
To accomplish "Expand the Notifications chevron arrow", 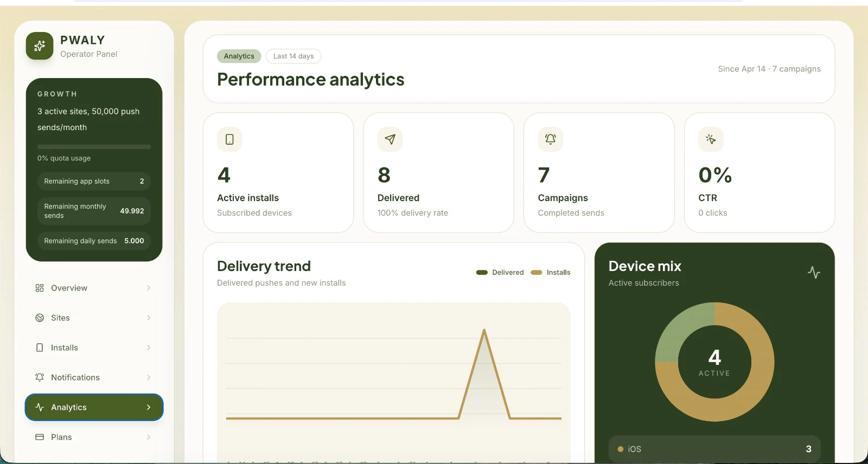I will [149, 377].
